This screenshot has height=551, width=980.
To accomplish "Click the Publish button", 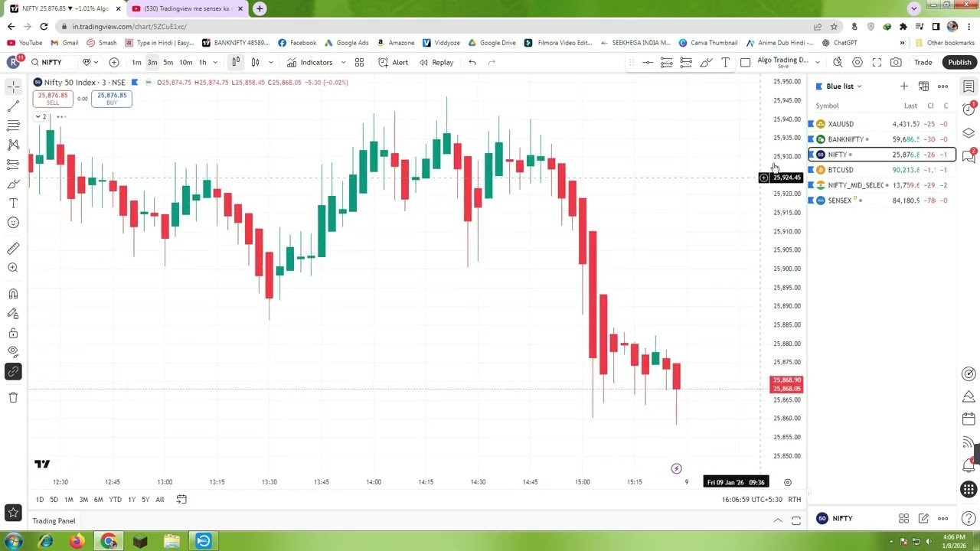I will (959, 62).
